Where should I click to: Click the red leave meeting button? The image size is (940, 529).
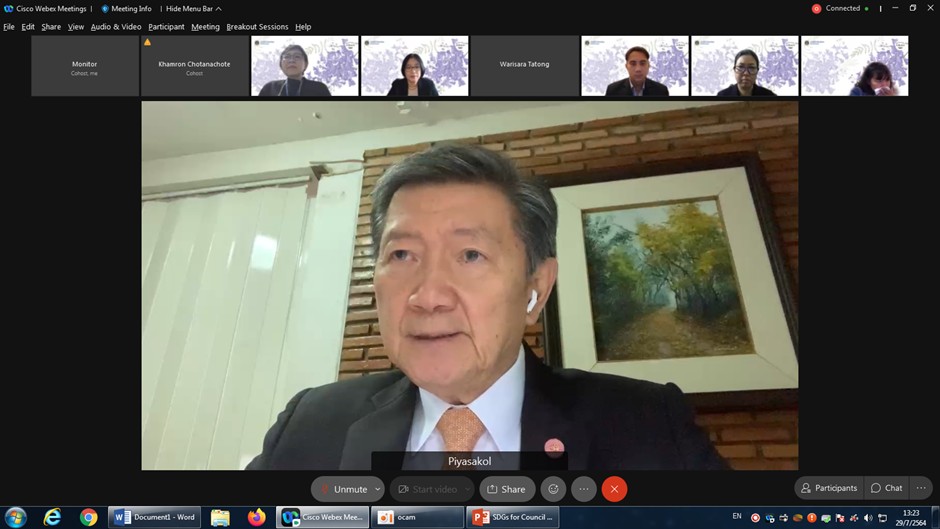click(x=614, y=489)
